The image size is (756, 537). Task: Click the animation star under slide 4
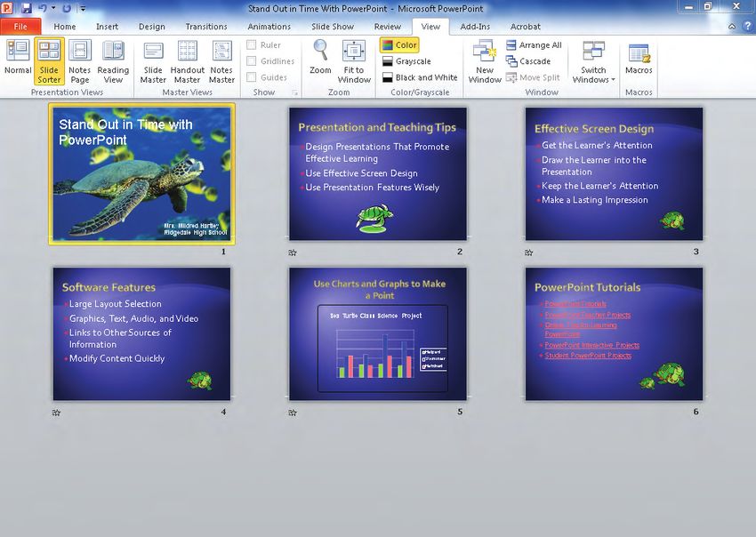tap(56, 413)
